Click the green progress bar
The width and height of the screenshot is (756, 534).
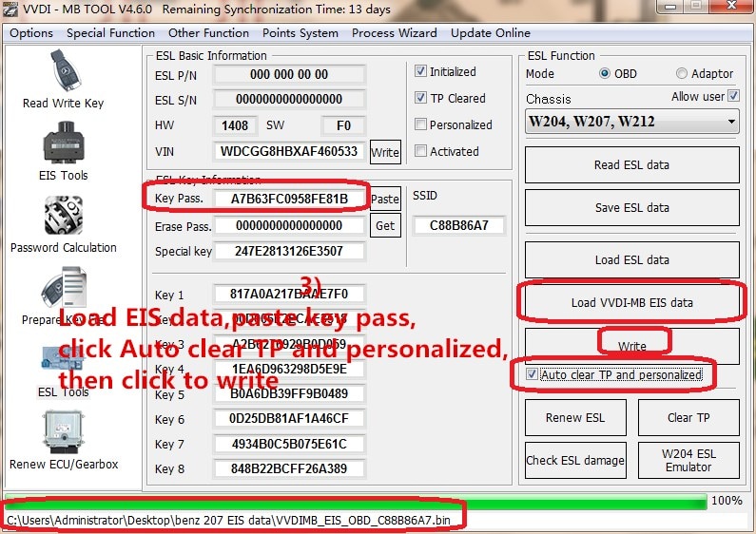(356, 501)
